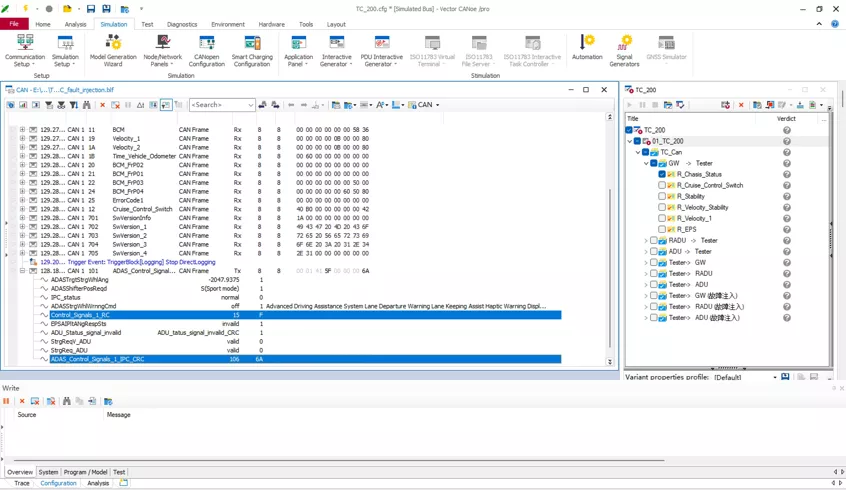This screenshot has width=846, height=490.
Task: Toggle TC_200 root checkbox
Action: 629,130
